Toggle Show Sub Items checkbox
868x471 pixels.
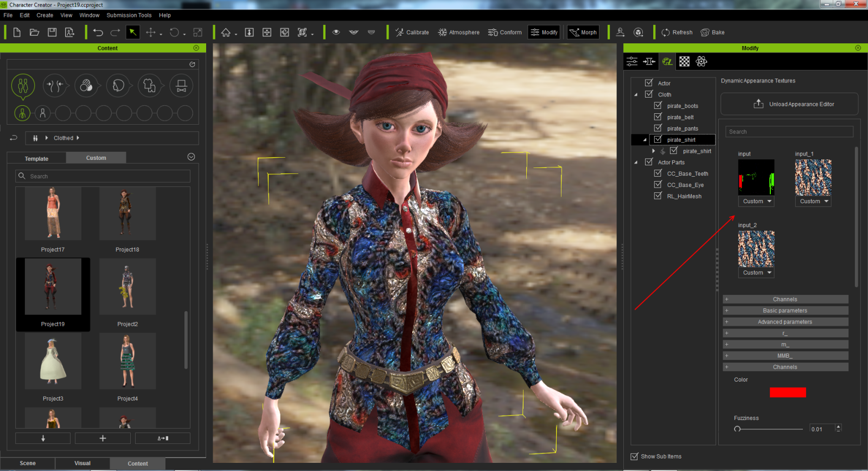[x=634, y=456]
